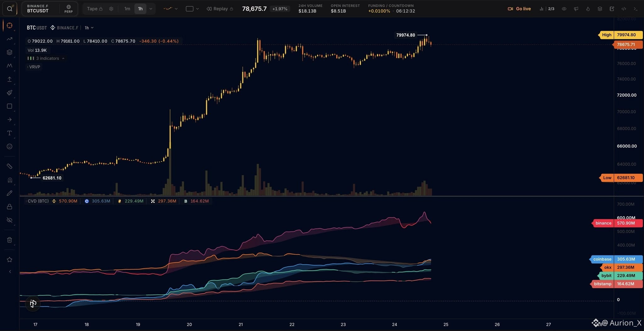644x331 pixels.
Task: Open favorites with the star icon
Action: pyautogui.click(x=9, y=260)
